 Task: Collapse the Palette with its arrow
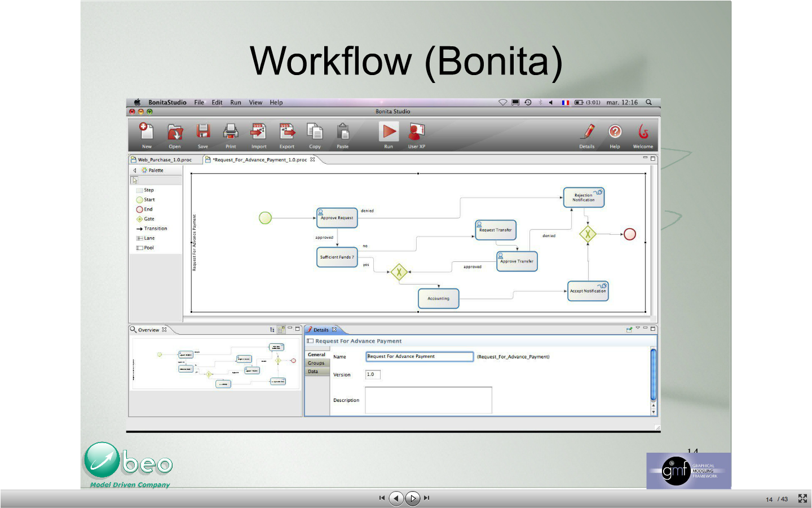(135, 170)
